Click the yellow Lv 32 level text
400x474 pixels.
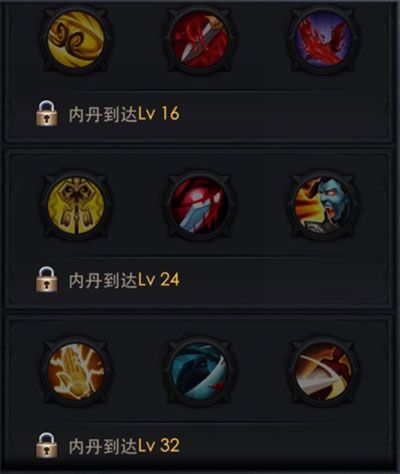pos(159,446)
